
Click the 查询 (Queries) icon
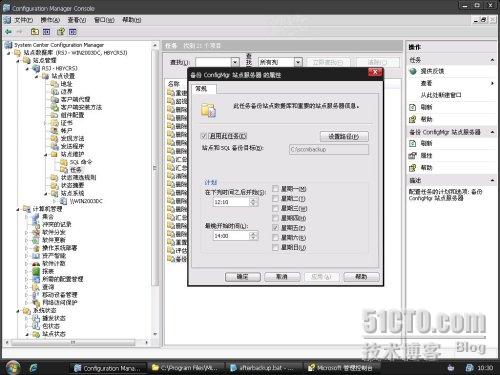click(x=36, y=287)
